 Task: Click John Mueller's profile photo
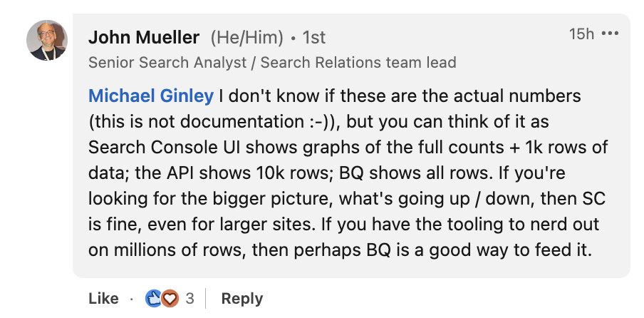(x=48, y=41)
